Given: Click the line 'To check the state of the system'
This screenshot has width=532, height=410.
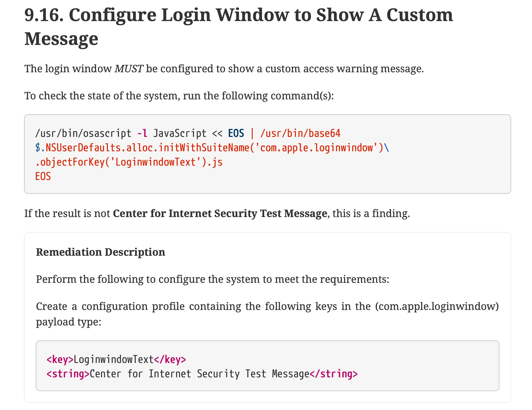Looking at the screenshot, I should [x=179, y=96].
